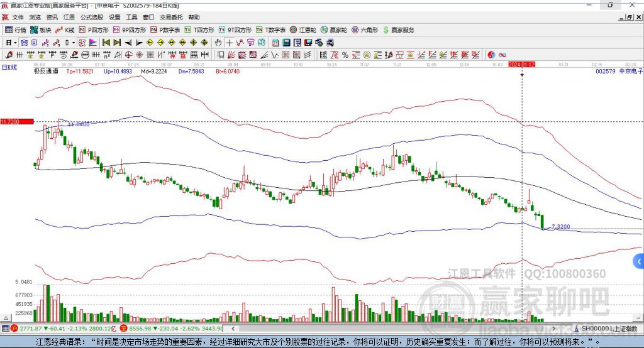Launch the 江恩轮 Gann wheel

303,30
